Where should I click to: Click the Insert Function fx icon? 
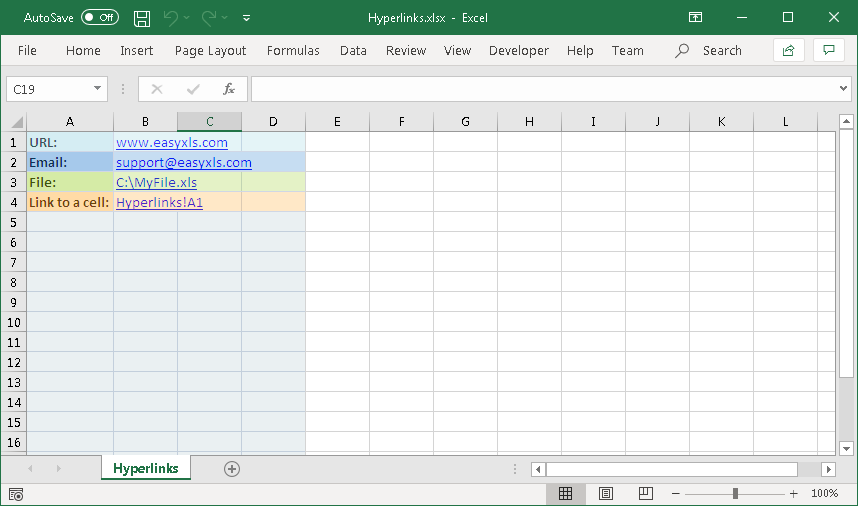tap(228, 89)
